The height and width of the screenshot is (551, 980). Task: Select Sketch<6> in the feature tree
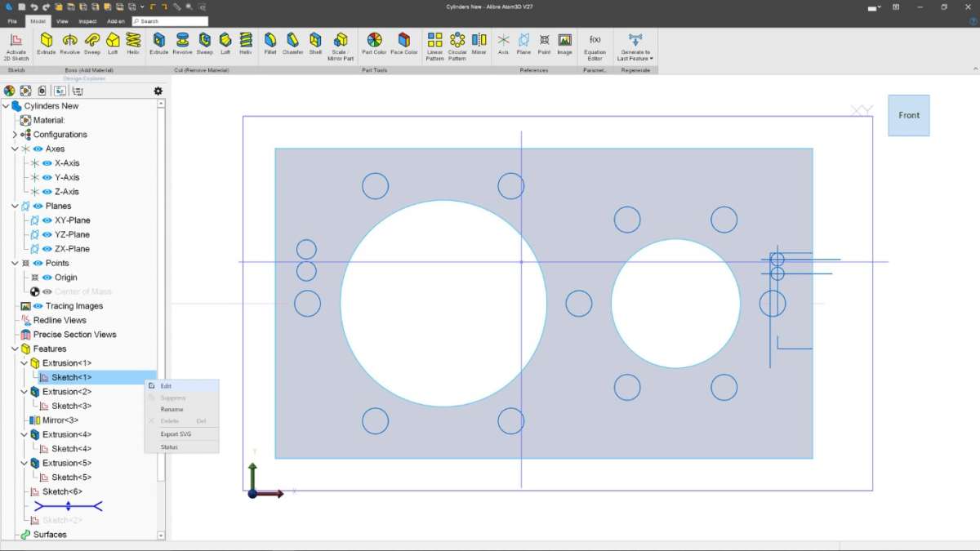62,491
